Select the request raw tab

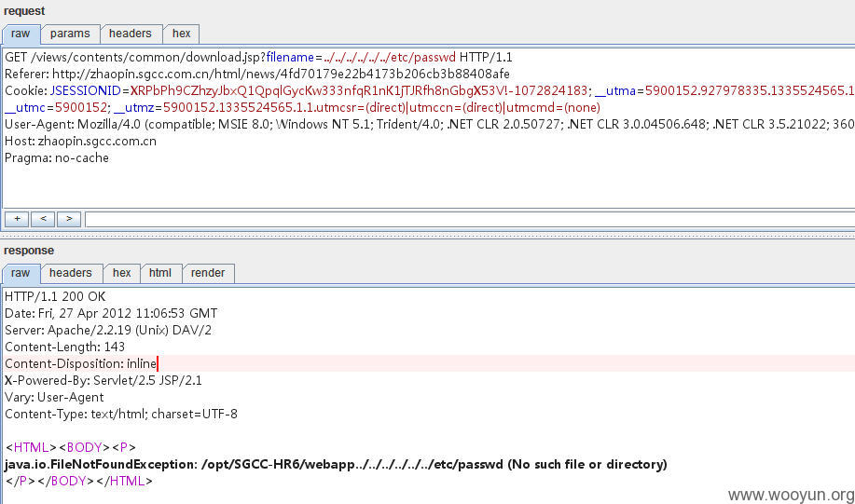click(21, 34)
